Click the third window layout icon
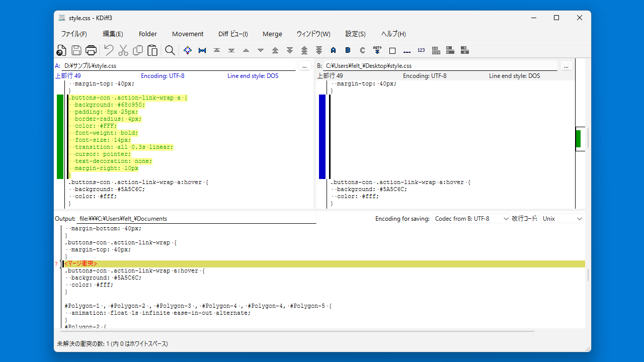 coord(465,50)
